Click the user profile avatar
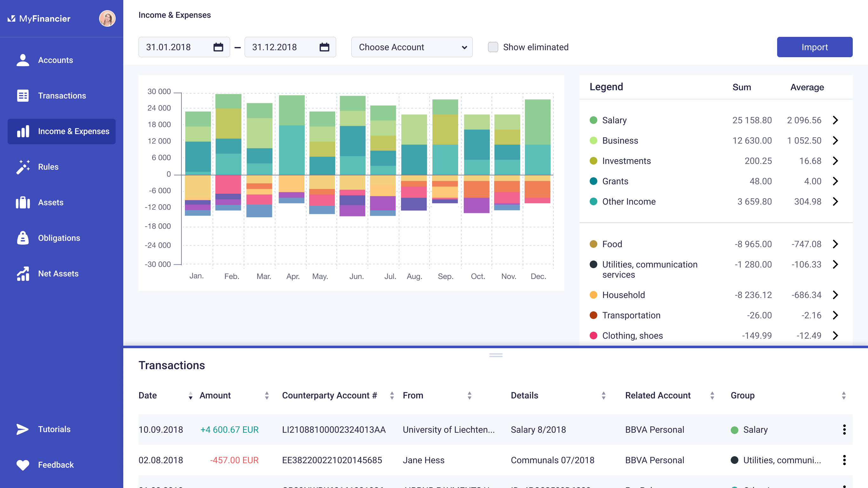868x488 pixels. coord(107,18)
